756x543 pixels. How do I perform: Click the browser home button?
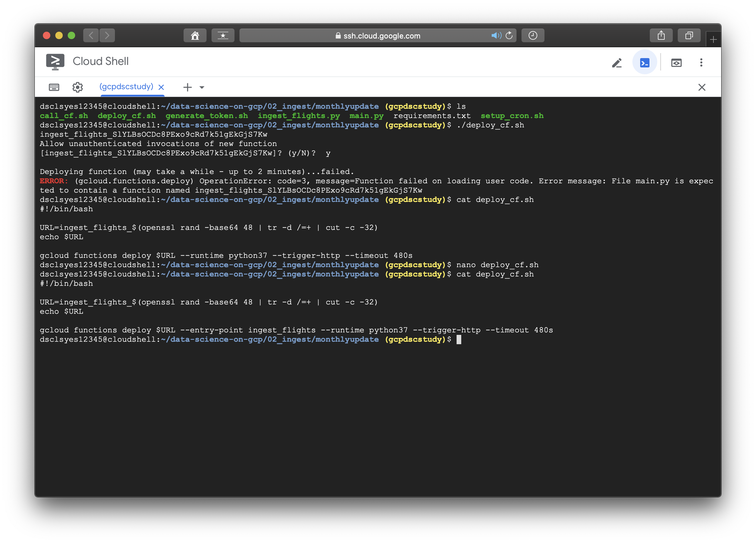click(x=195, y=36)
